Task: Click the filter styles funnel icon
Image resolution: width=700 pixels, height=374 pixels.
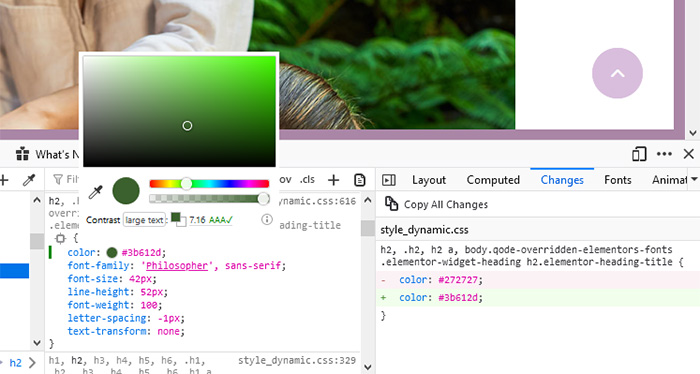Action: tap(58, 179)
